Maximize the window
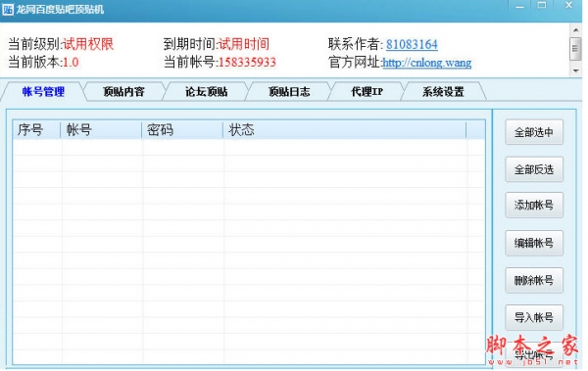Viewport: 588px width, 371px height. (x=542, y=6)
